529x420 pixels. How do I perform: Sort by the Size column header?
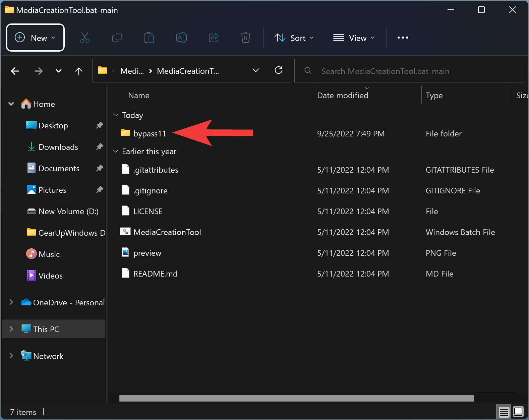click(x=522, y=96)
